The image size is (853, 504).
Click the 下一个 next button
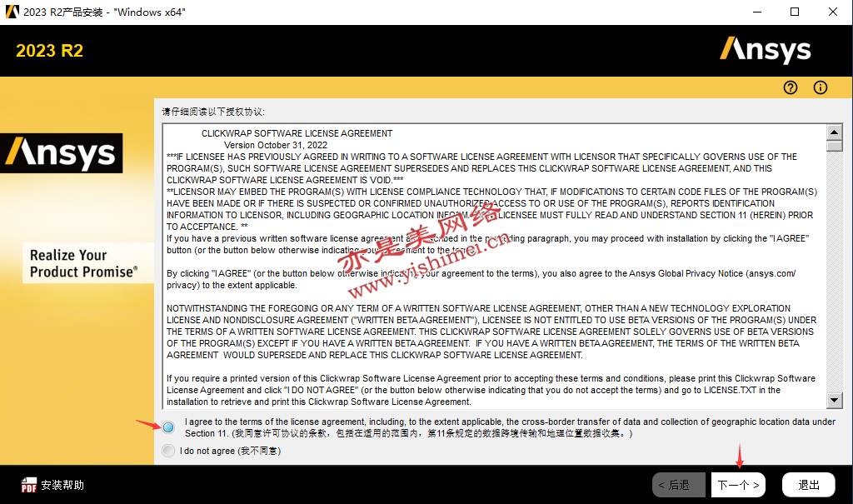(x=738, y=485)
